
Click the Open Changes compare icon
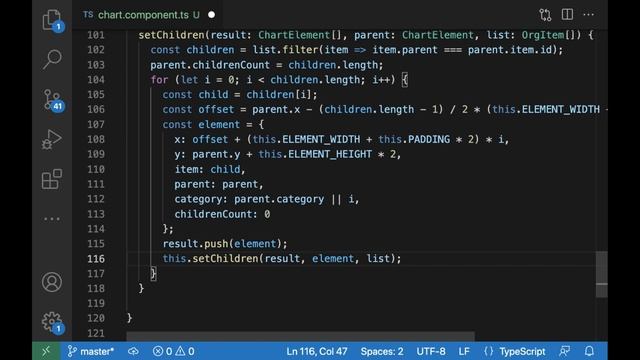coord(545,15)
